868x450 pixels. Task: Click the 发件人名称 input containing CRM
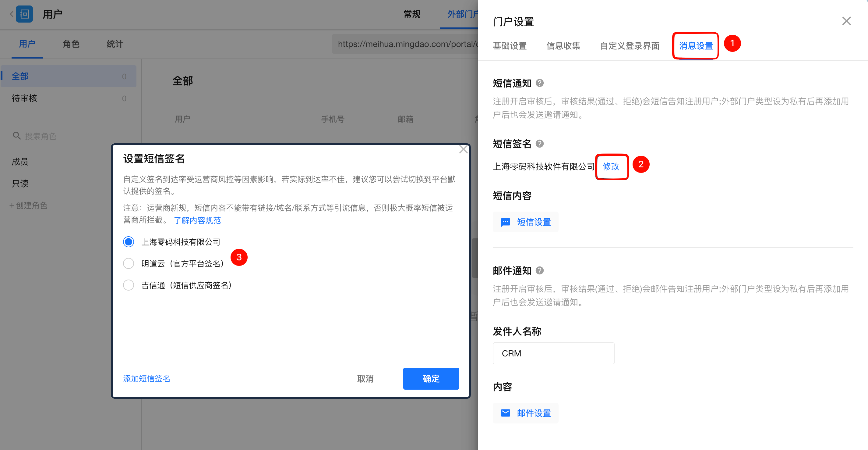pos(553,353)
